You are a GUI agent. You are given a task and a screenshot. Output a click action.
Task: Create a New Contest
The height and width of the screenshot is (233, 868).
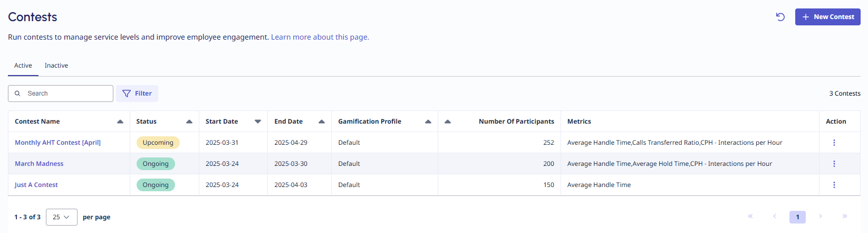827,17
